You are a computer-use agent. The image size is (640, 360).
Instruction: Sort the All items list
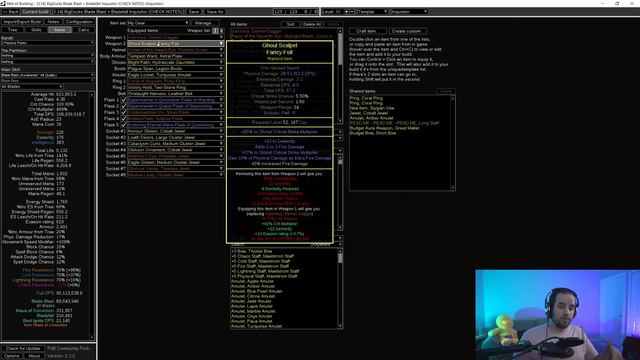pyautogui.click(x=290, y=24)
